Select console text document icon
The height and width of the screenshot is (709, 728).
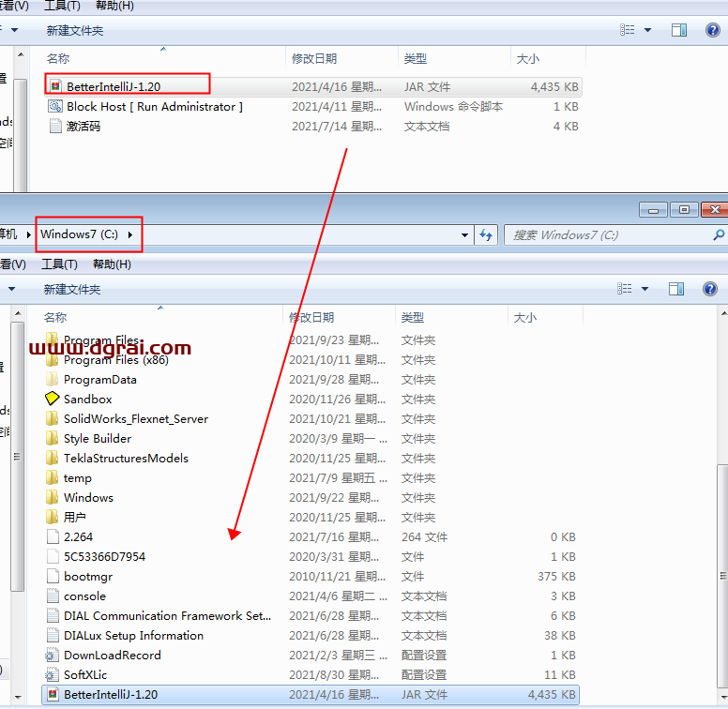point(53,596)
